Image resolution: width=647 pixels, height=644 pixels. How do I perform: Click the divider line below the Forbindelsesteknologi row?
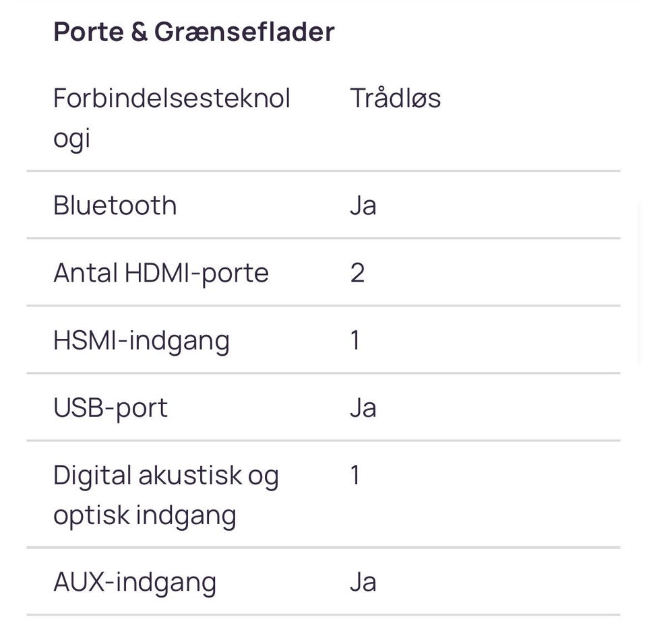click(x=323, y=171)
